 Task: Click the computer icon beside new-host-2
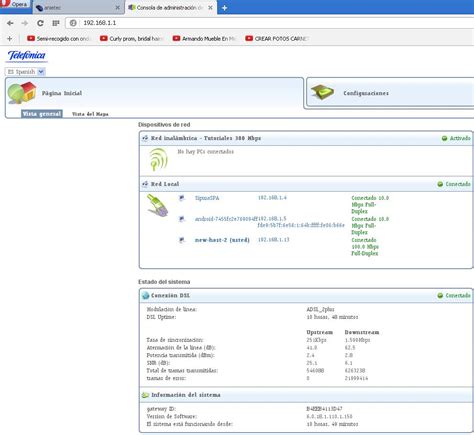pyautogui.click(x=182, y=240)
